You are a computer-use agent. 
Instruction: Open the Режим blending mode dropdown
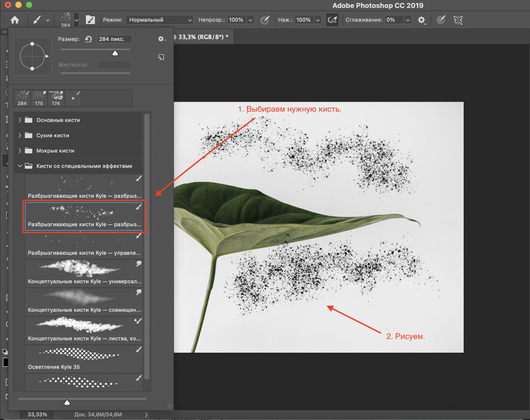point(159,20)
